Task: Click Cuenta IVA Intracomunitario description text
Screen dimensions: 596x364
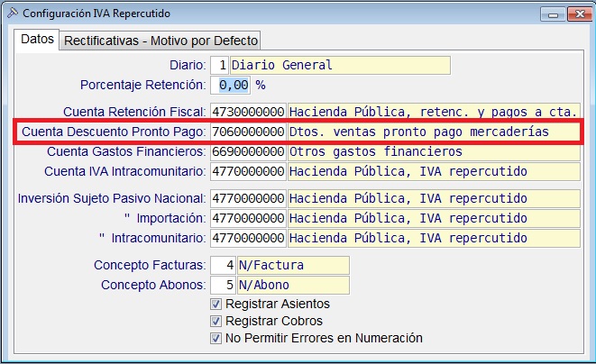Action: [408, 171]
